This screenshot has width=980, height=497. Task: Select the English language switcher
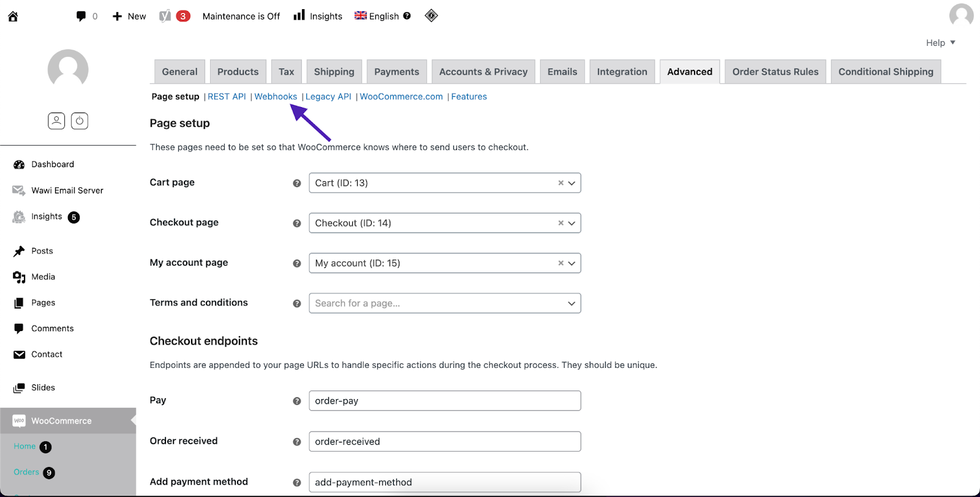[x=377, y=17]
